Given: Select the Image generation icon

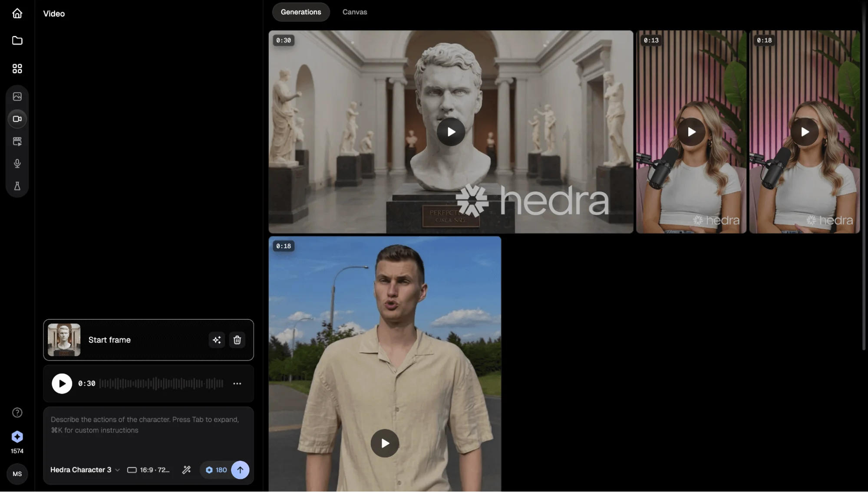Looking at the screenshot, I should pos(17,96).
